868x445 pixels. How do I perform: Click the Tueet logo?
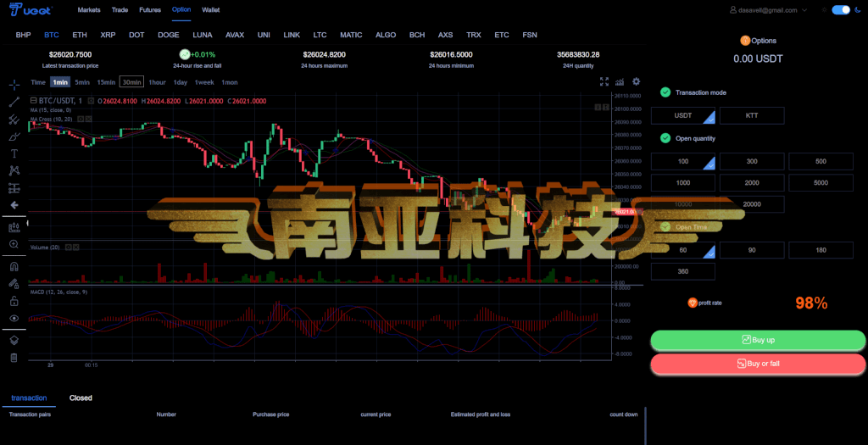click(31, 10)
